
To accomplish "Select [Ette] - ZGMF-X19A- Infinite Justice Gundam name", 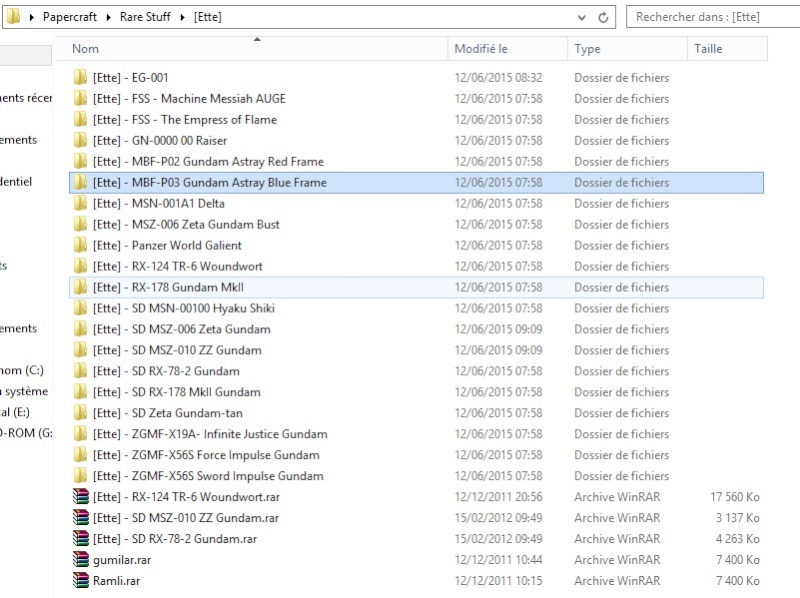I will pos(210,433).
